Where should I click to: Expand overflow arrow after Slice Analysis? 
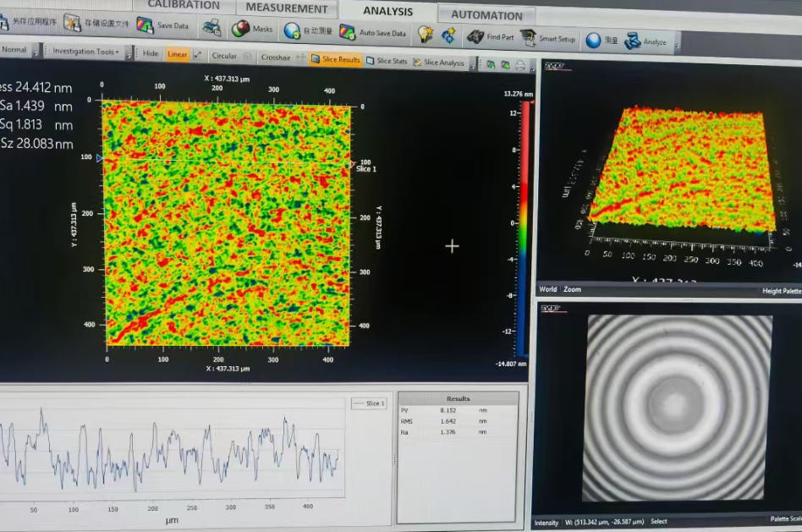[x=472, y=63]
